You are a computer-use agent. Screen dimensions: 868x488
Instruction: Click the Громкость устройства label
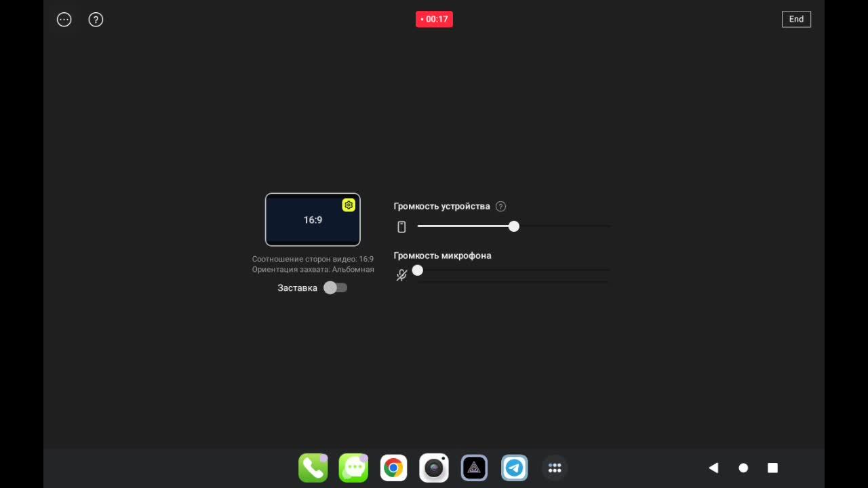pyautogui.click(x=441, y=206)
